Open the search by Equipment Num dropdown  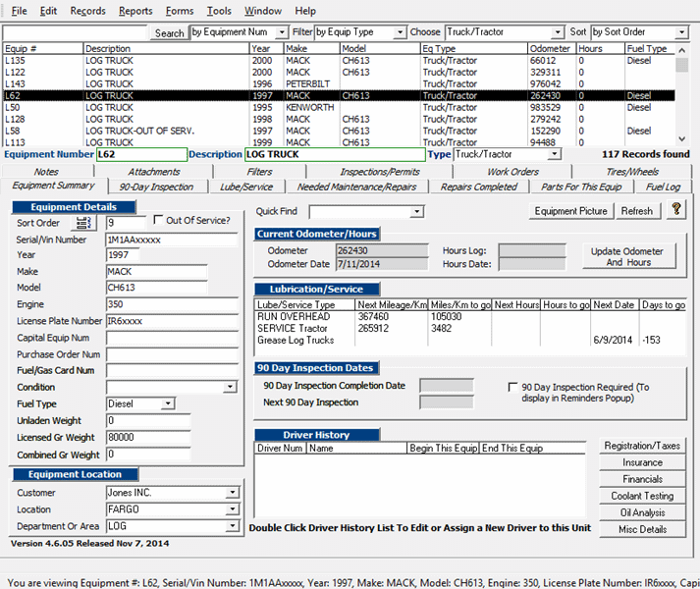281,32
